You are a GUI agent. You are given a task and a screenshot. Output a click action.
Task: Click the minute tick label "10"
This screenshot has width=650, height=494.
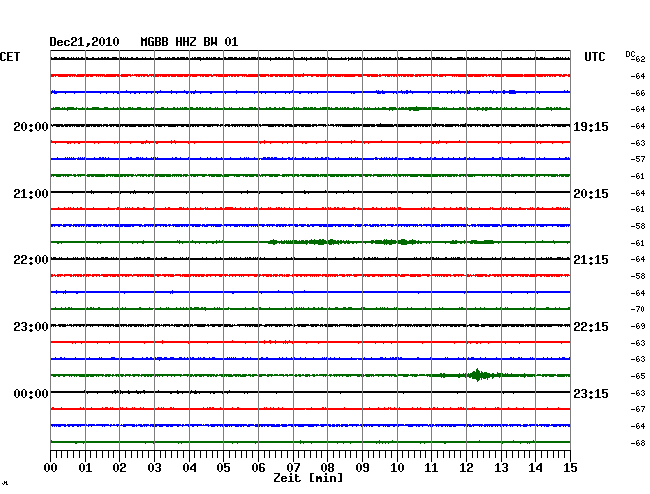coord(397,468)
